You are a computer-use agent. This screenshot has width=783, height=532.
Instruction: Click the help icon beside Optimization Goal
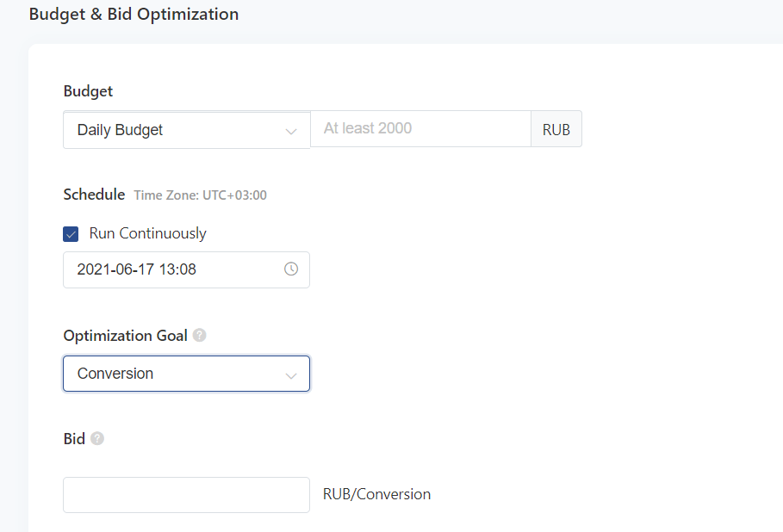(200, 336)
